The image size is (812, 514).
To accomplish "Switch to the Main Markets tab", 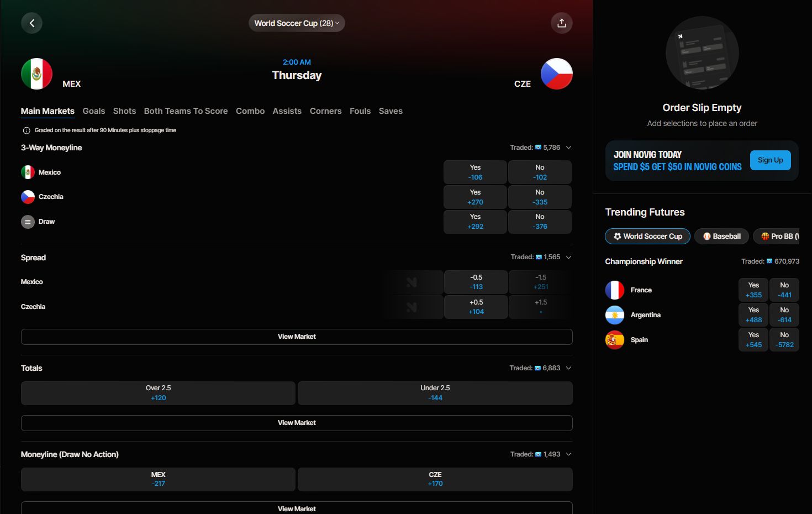I will [x=48, y=111].
